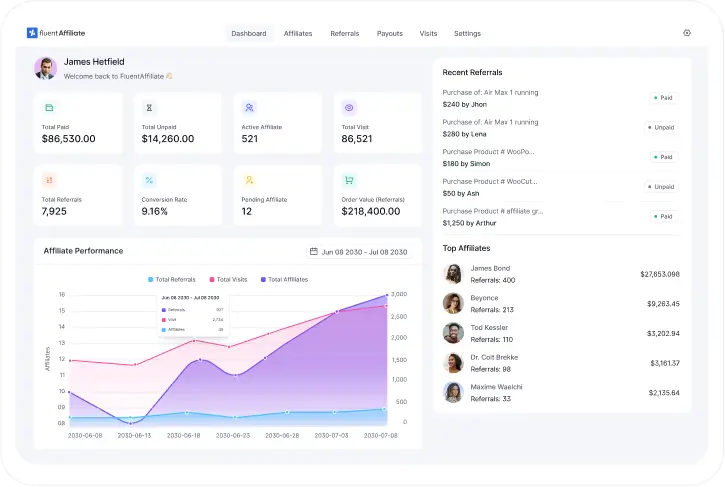Image resolution: width=725 pixels, height=487 pixels.
Task: Click James Hetfield's profile avatar
Action: pos(45,68)
